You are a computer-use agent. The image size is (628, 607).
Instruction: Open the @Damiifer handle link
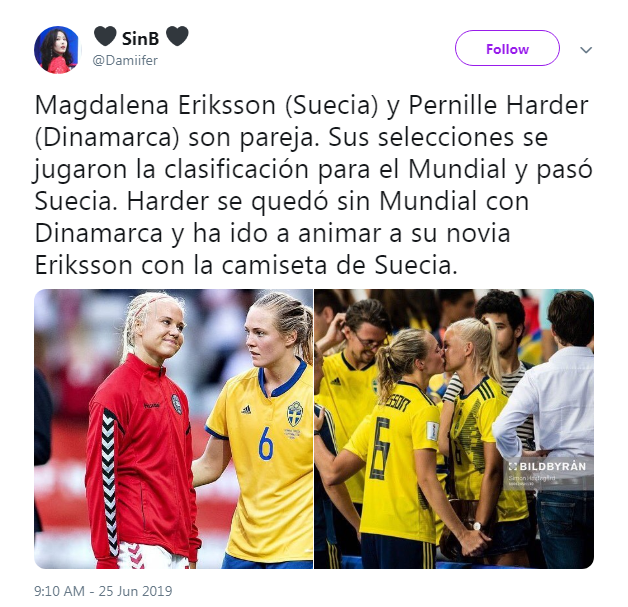point(125,60)
